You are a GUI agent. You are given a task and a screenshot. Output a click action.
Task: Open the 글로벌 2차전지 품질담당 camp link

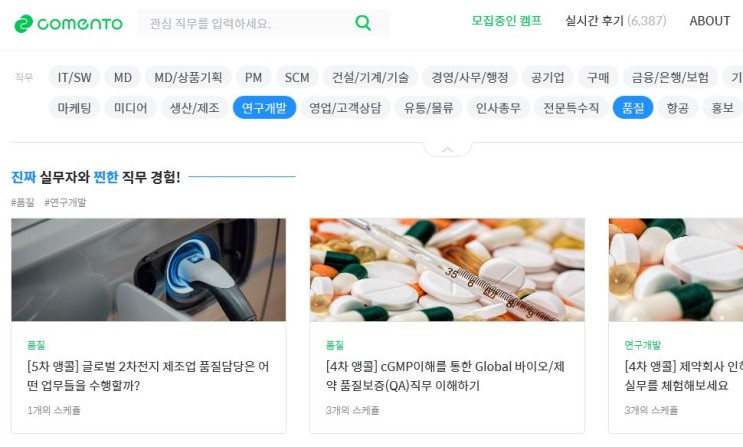(x=148, y=376)
